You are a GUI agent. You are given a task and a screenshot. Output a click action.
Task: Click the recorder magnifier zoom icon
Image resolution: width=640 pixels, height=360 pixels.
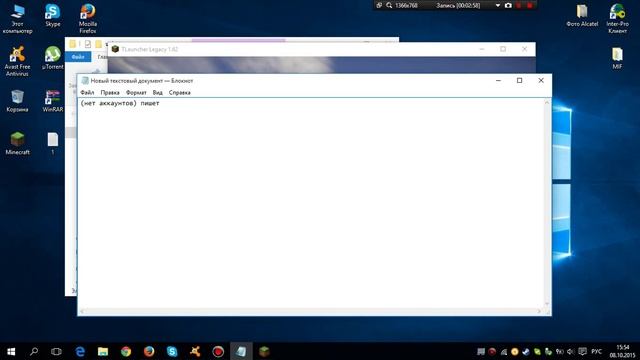point(389,5)
